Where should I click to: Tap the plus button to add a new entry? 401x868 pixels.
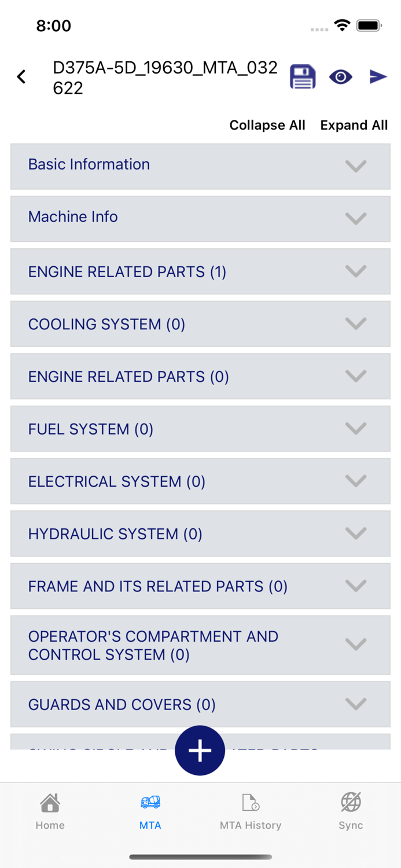coord(200,751)
